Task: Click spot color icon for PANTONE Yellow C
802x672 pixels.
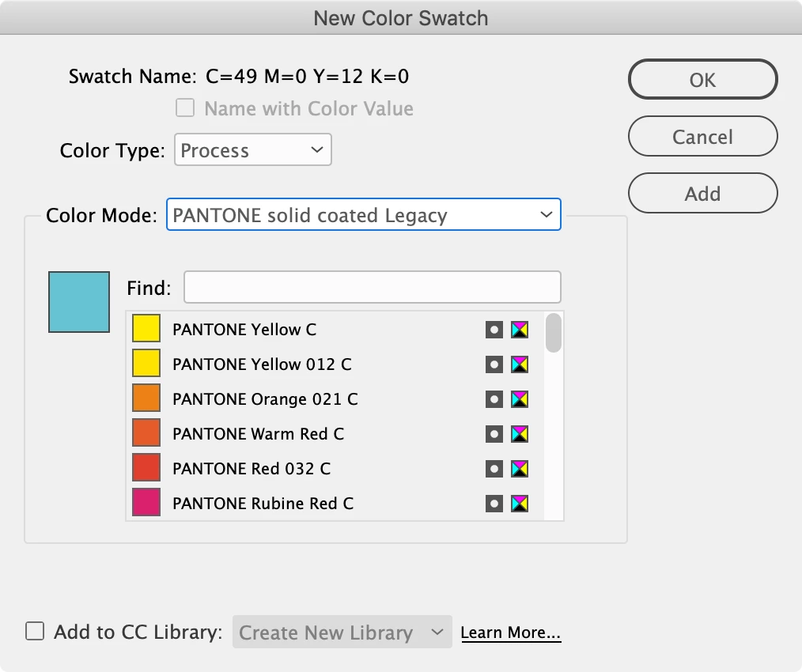Action: [494, 330]
